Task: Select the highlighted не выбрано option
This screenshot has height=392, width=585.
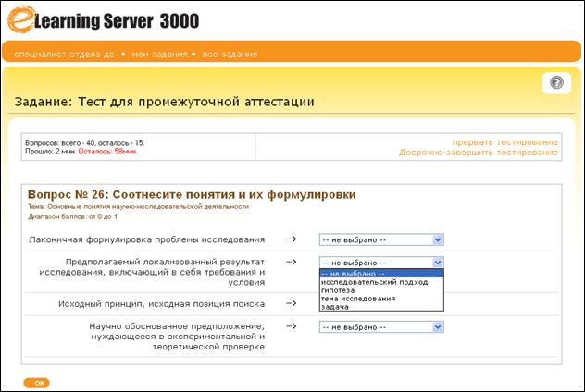Action: point(381,274)
